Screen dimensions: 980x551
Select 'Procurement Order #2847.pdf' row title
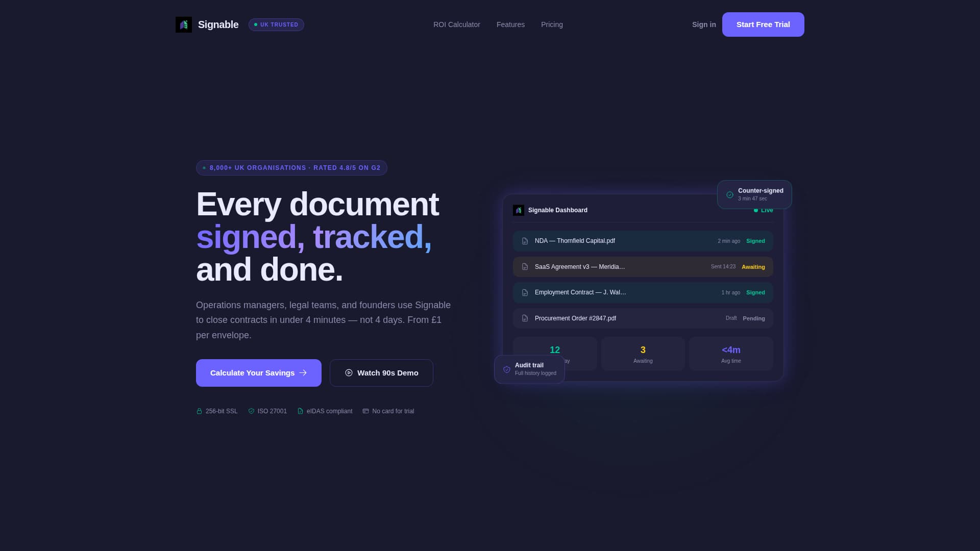(575, 318)
